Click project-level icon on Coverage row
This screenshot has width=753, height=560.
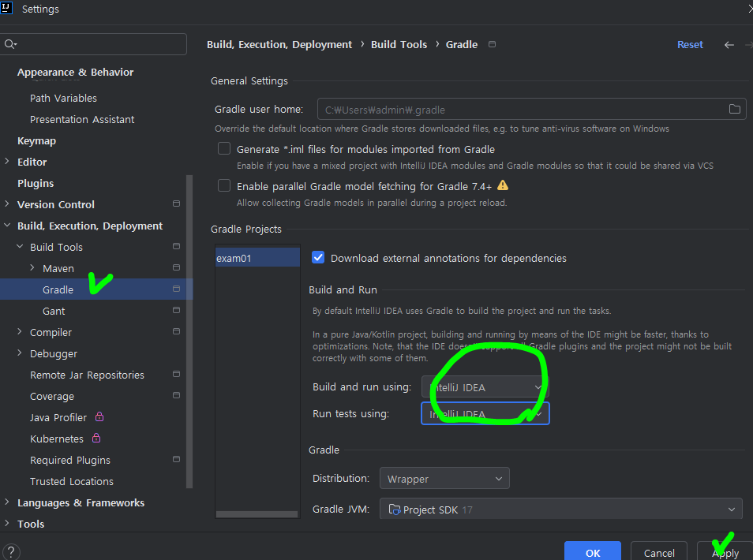click(x=176, y=395)
